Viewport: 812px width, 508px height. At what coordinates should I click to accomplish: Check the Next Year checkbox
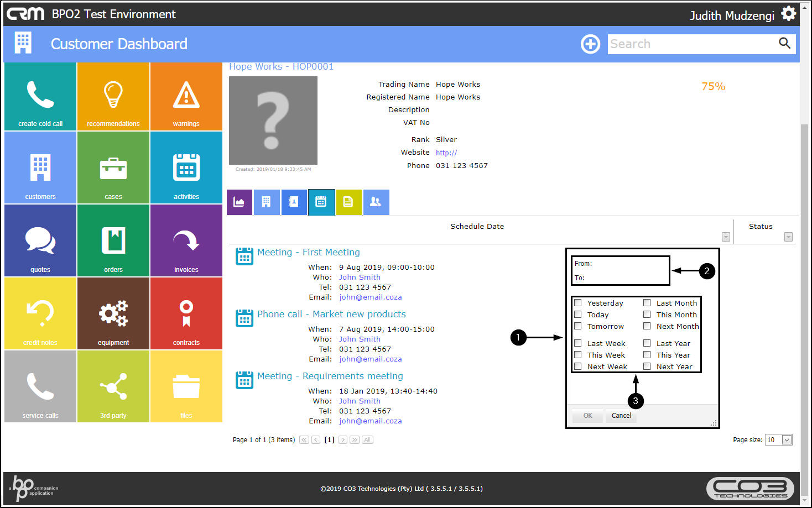[647, 366]
